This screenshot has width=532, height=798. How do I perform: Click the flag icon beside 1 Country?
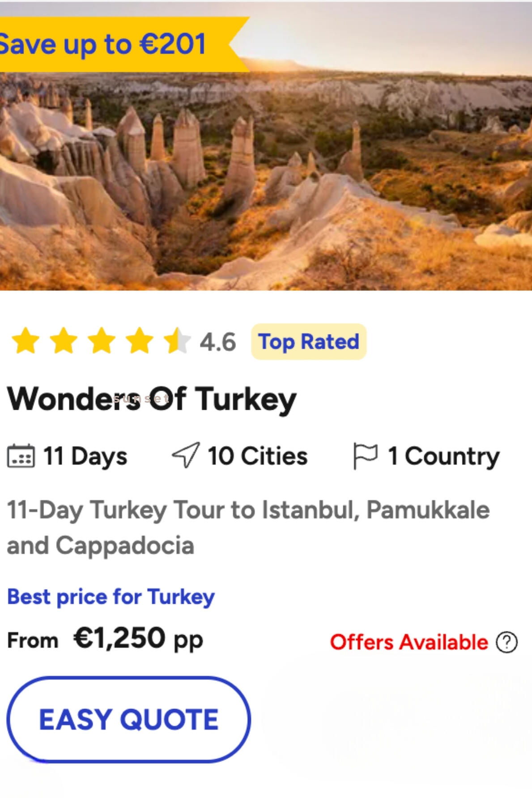coord(365,455)
